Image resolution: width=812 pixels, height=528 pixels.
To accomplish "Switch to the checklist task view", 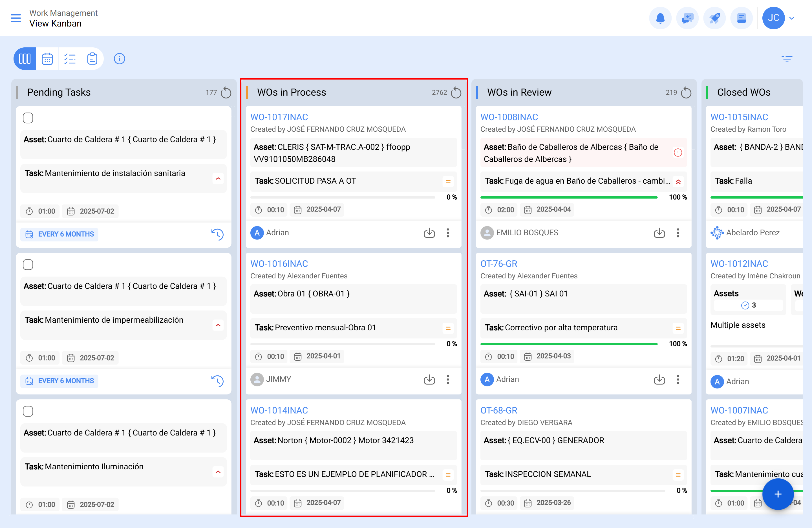I will click(x=70, y=59).
